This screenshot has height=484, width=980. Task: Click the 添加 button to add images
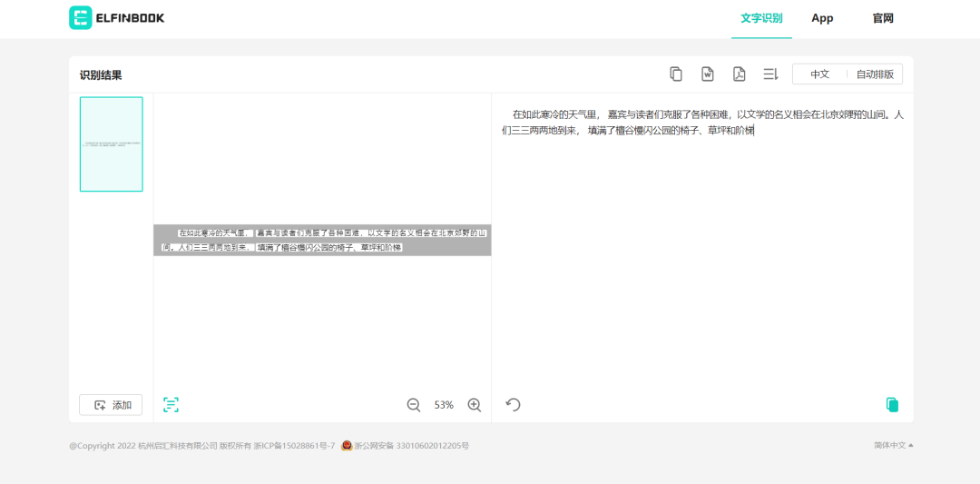111,405
